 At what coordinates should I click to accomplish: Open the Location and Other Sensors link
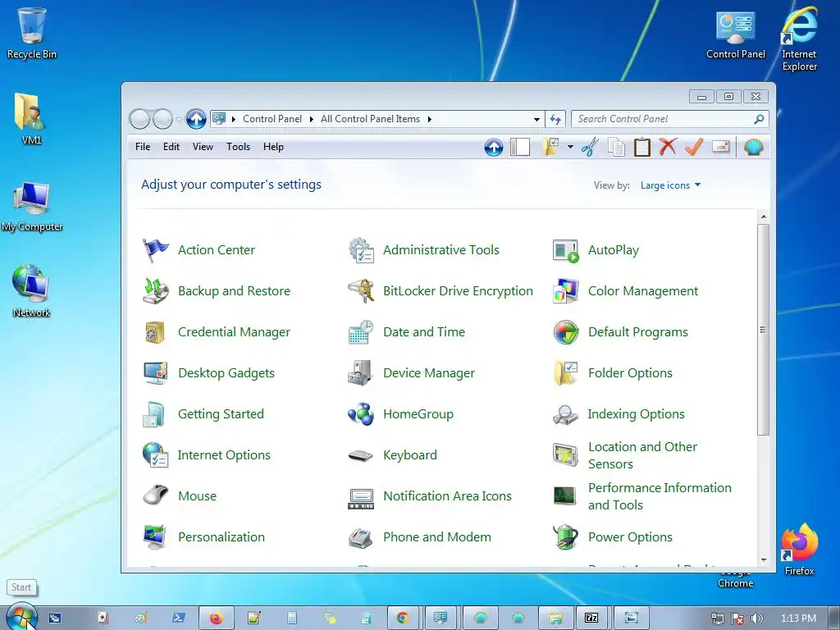coord(642,454)
